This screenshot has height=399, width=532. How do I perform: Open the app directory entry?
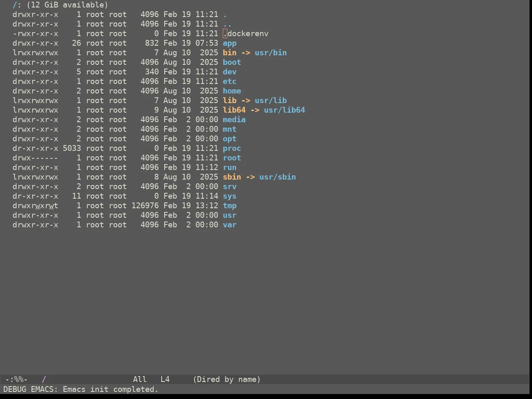(x=229, y=43)
